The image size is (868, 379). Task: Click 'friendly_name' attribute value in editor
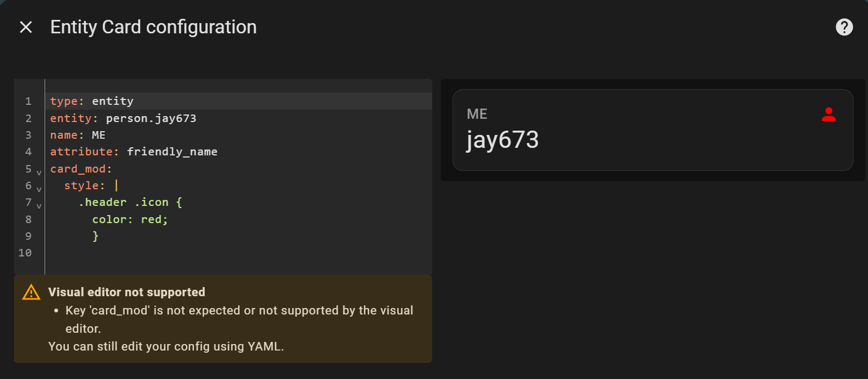coord(172,152)
